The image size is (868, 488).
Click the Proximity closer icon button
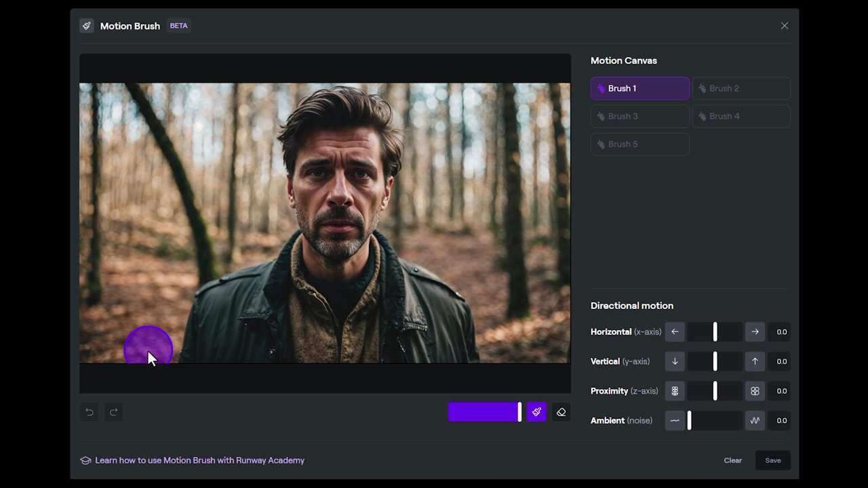pyautogui.click(x=755, y=391)
